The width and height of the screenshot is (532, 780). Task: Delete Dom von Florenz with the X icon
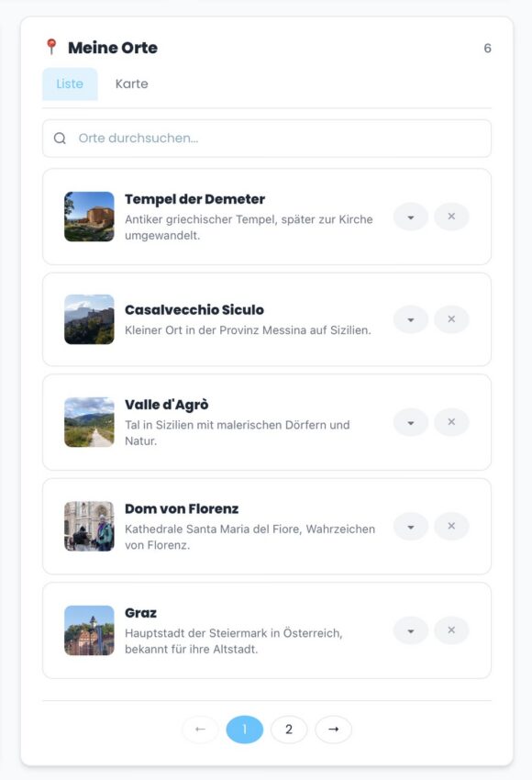(x=451, y=526)
